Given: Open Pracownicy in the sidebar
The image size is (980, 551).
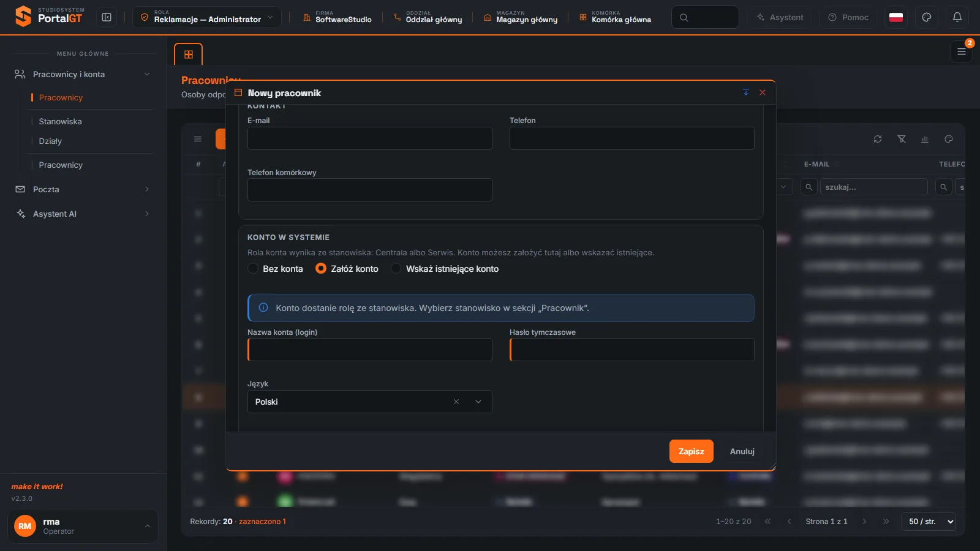Looking at the screenshot, I should point(61,97).
